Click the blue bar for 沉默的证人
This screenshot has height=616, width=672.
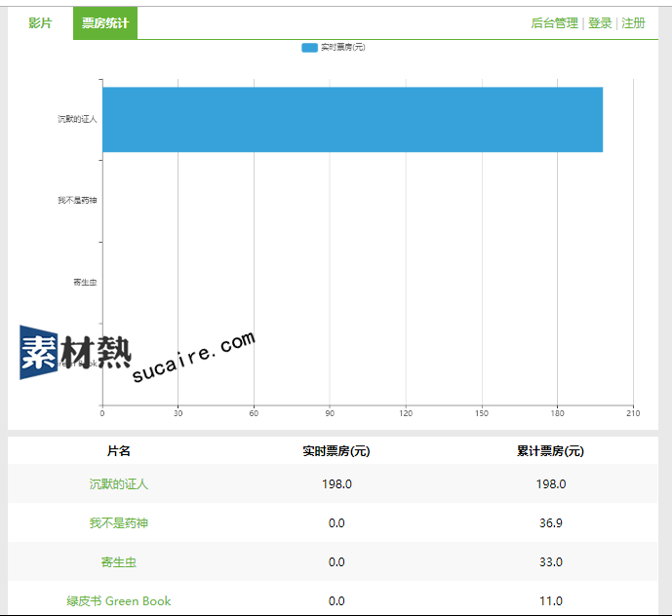351,119
